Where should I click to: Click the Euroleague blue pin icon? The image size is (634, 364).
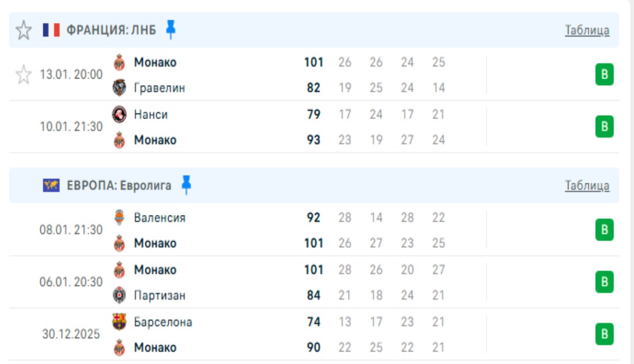tap(186, 185)
